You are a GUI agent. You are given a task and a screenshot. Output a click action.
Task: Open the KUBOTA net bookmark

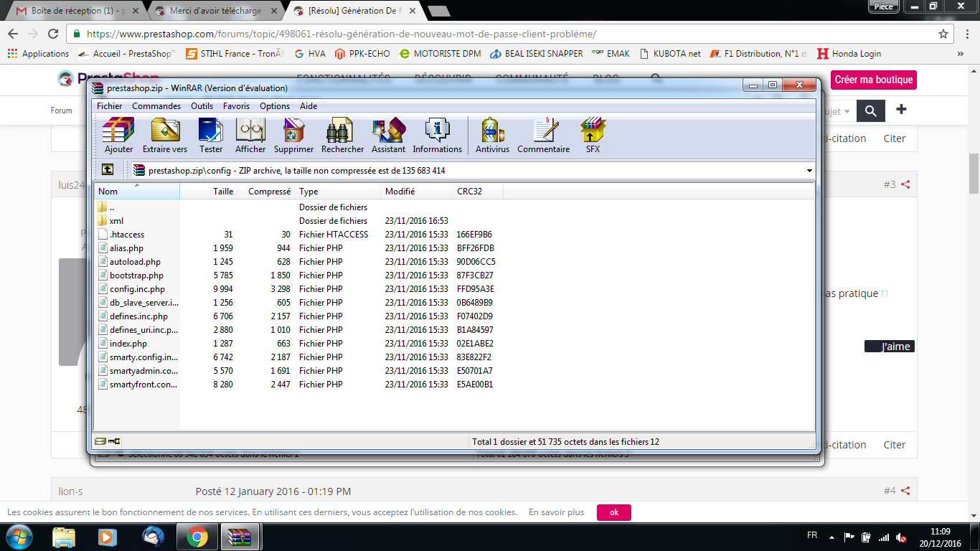point(669,54)
